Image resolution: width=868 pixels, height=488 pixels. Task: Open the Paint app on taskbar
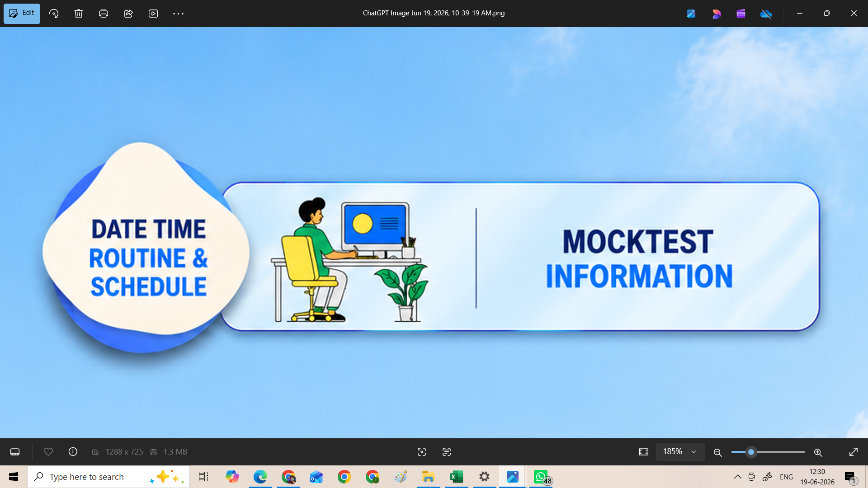(401, 477)
